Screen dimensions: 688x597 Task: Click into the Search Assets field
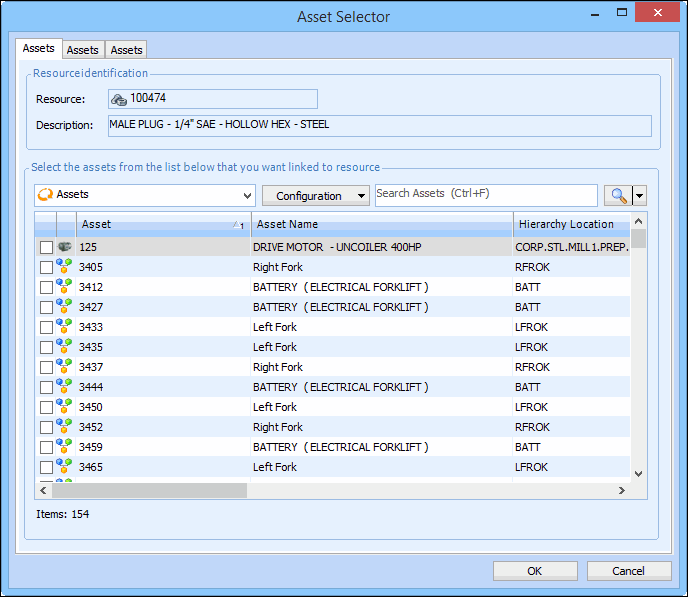486,195
